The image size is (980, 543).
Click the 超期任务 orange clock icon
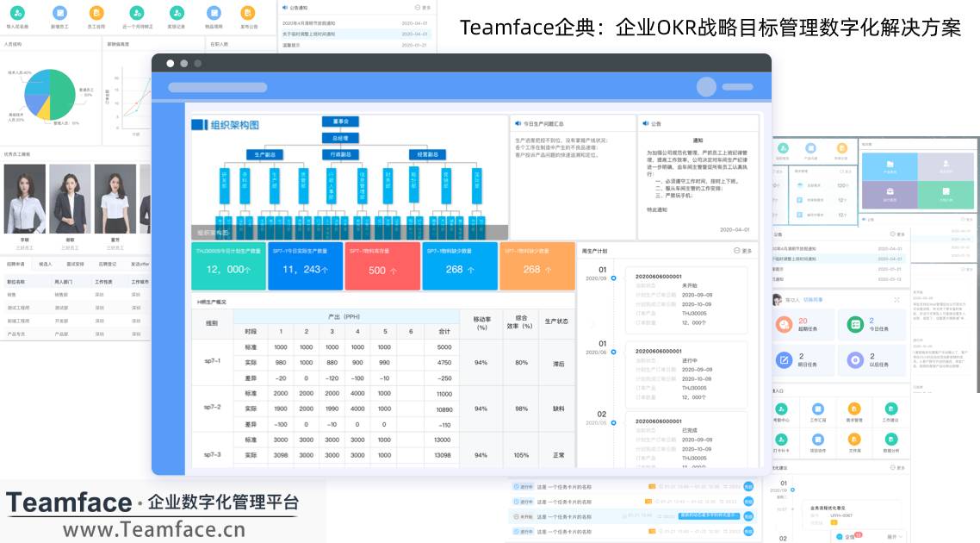pos(785,324)
